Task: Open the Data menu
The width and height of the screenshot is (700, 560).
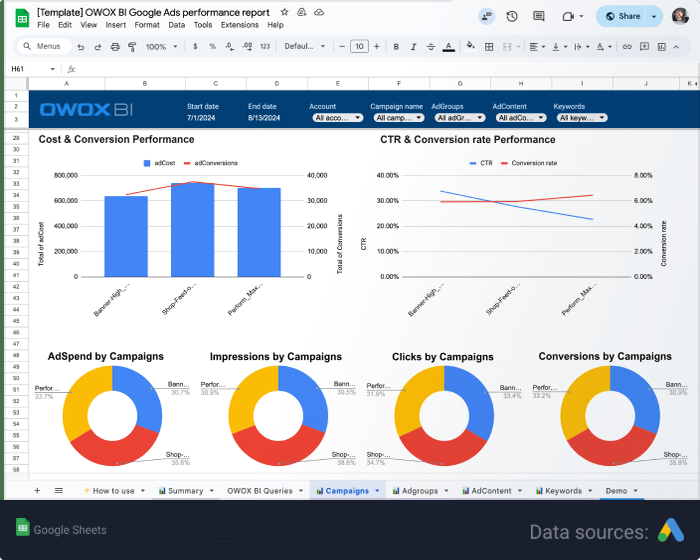Action: click(176, 25)
